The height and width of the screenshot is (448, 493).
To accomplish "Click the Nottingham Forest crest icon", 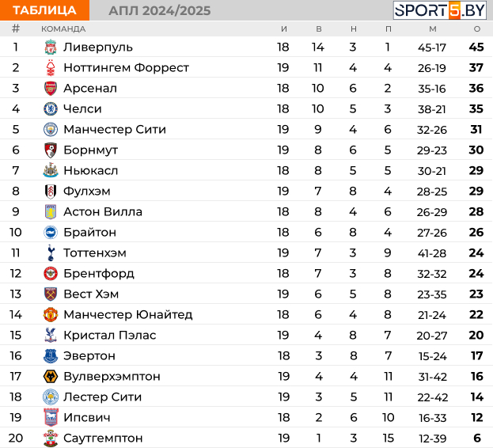I will pyautogui.click(x=51, y=67).
